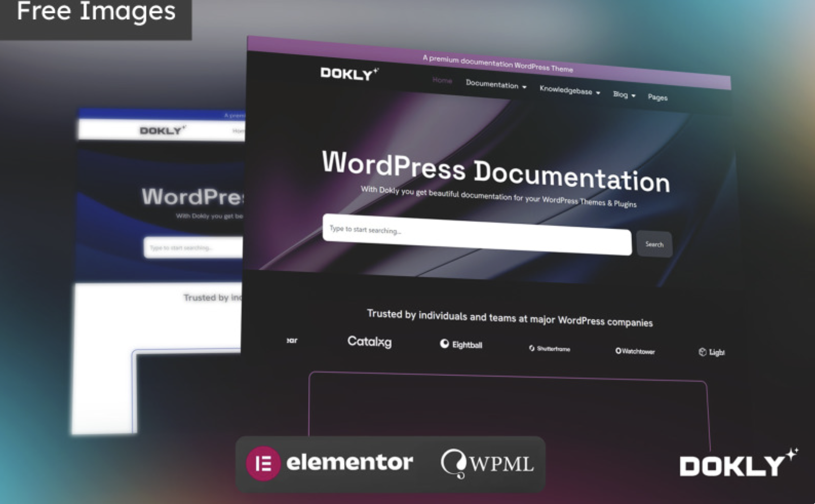Click the Eightball company logo
815x504 pixels.
(x=461, y=344)
